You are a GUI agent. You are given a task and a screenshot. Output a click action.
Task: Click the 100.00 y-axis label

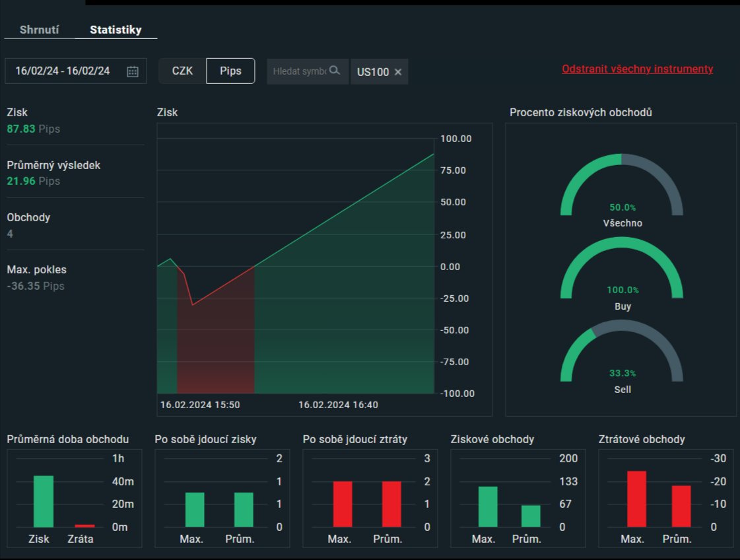point(456,139)
